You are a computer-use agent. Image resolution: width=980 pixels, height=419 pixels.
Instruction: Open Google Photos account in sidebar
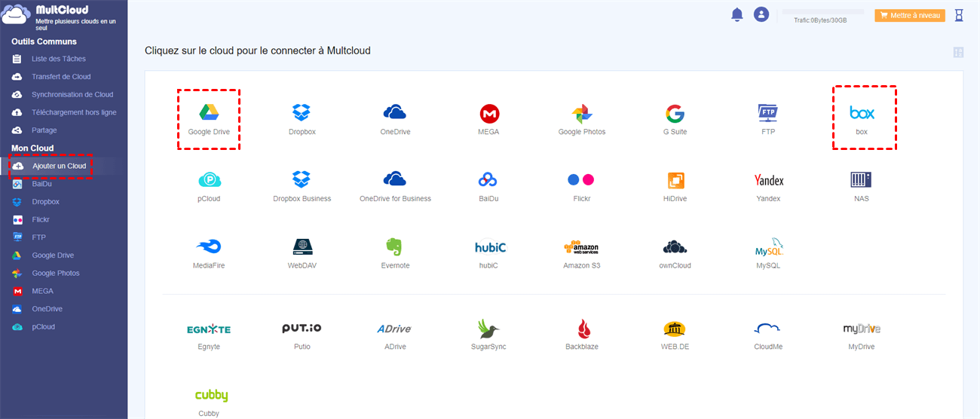click(56, 273)
